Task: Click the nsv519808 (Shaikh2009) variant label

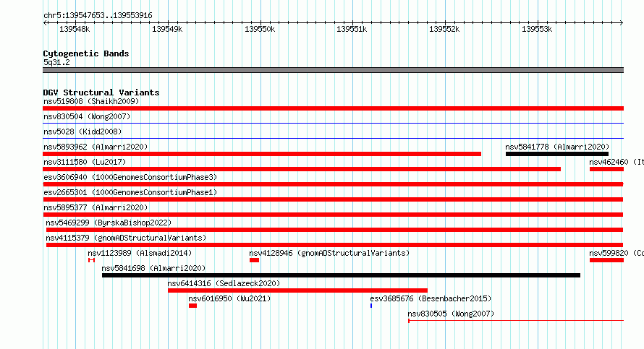Action: (91, 101)
